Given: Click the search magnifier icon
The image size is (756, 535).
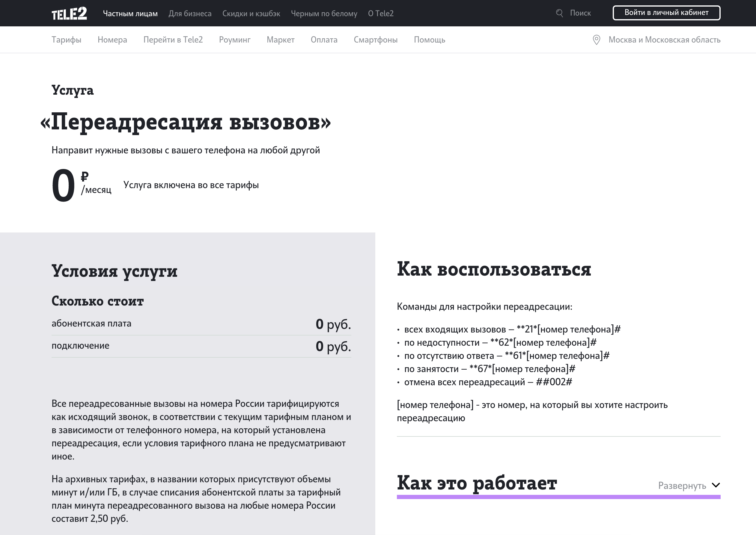Looking at the screenshot, I should [559, 13].
